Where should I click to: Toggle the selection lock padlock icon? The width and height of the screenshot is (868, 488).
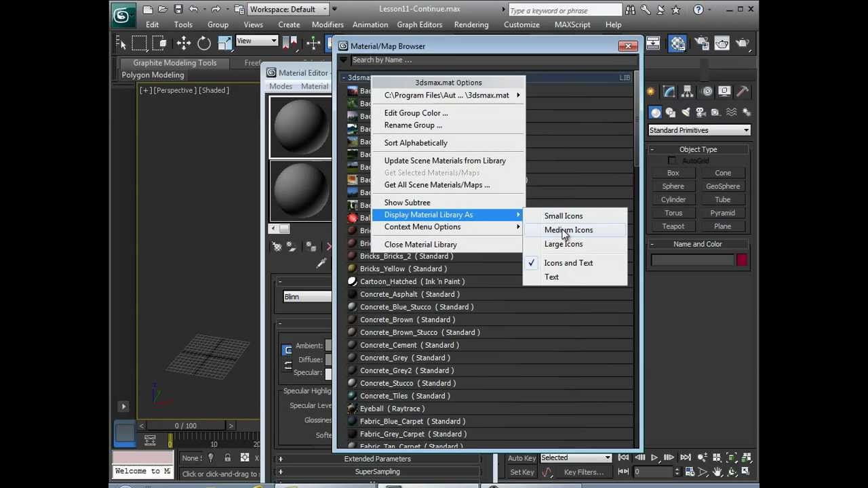tap(227, 458)
